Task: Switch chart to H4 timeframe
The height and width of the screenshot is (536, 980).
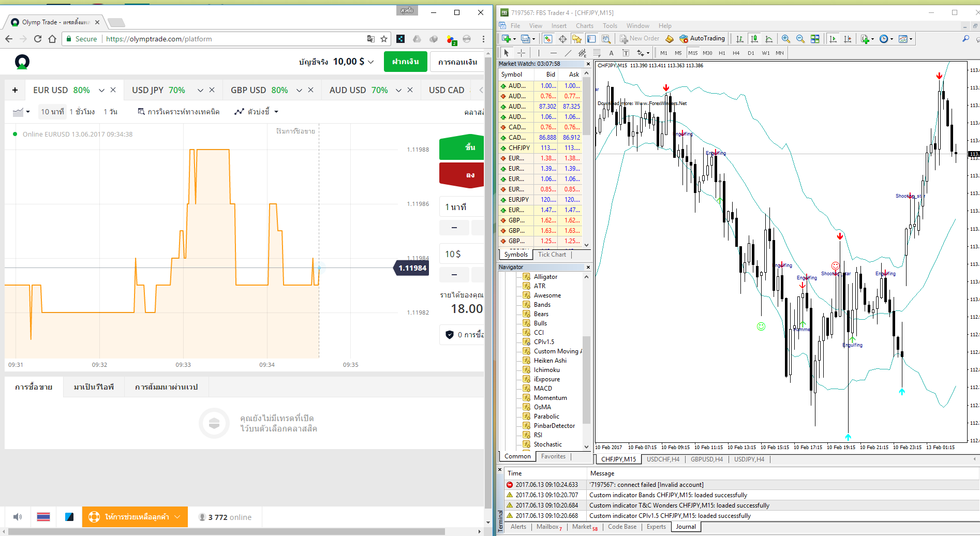Action: coord(736,53)
